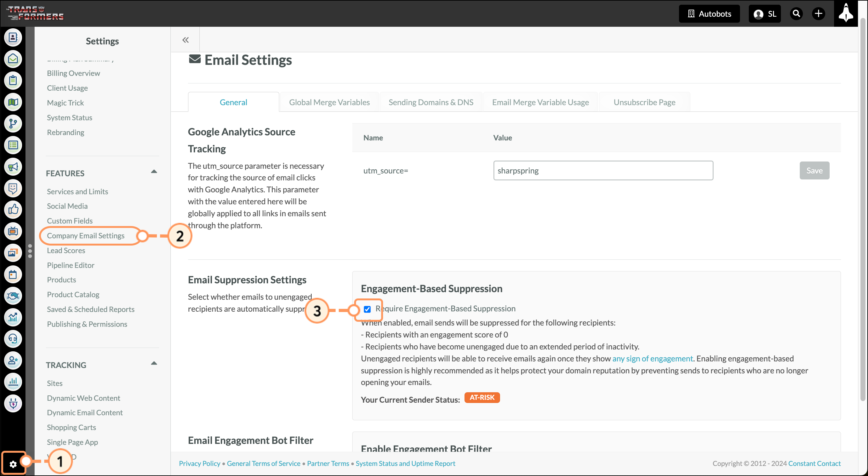Open the branching workflow automation icon
The height and width of the screenshot is (476, 868).
13,123
